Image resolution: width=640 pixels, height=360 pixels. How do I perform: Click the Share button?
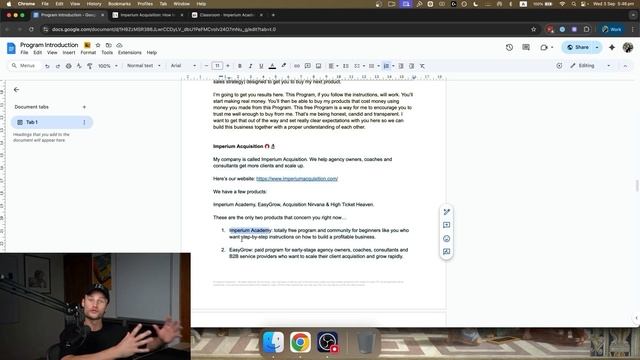(578, 47)
